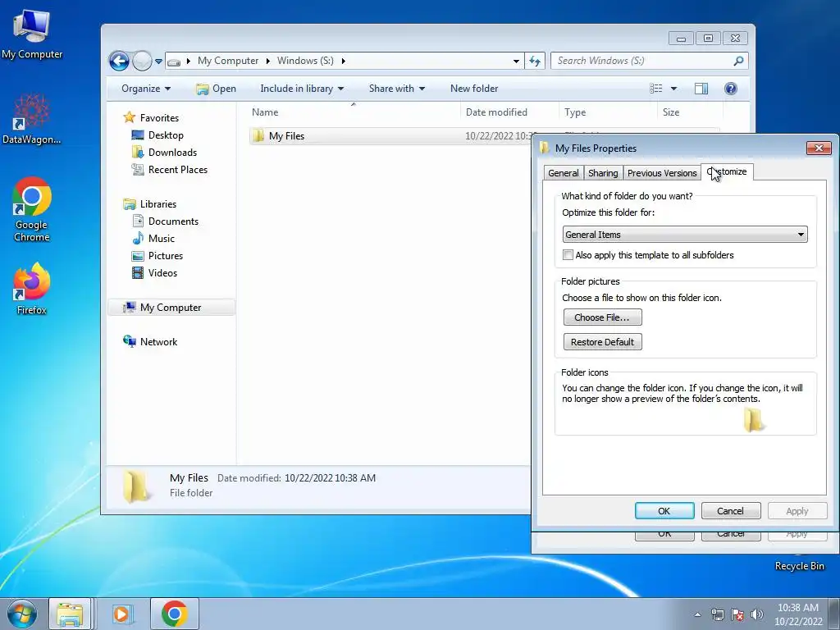The width and height of the screenshot is (840, 630).
Task: Toggle the preview pane icon
Action: tap(701, 89)
